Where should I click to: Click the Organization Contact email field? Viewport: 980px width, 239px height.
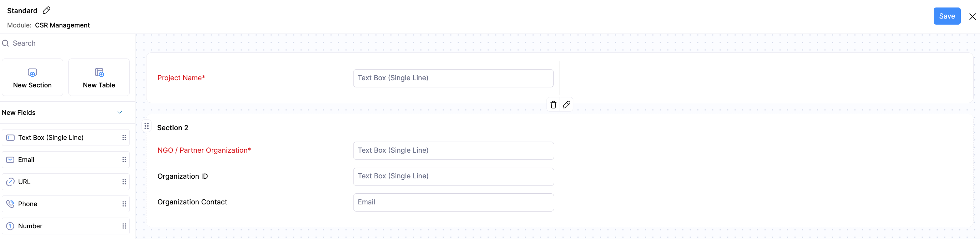click(x=453, y=203)
